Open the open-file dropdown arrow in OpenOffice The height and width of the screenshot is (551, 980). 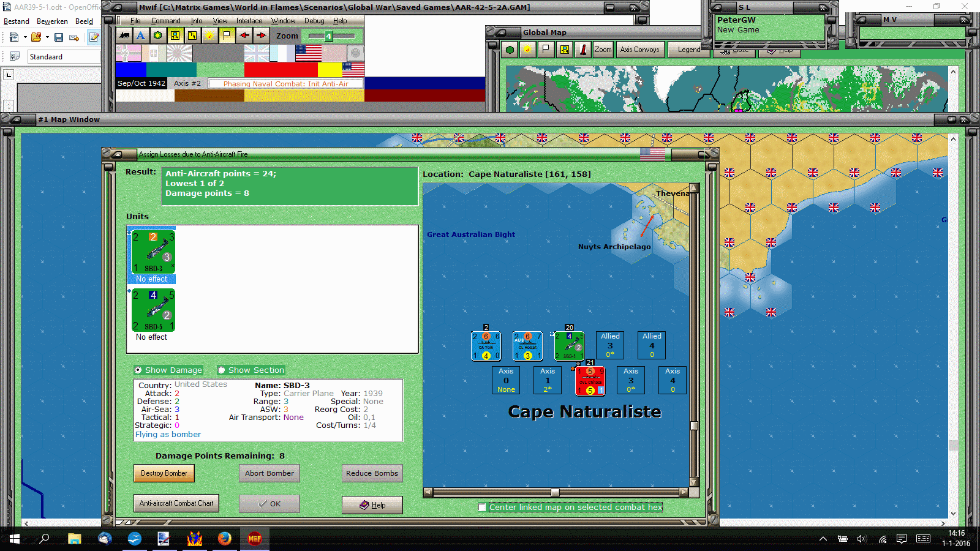[x=47, y=37]
